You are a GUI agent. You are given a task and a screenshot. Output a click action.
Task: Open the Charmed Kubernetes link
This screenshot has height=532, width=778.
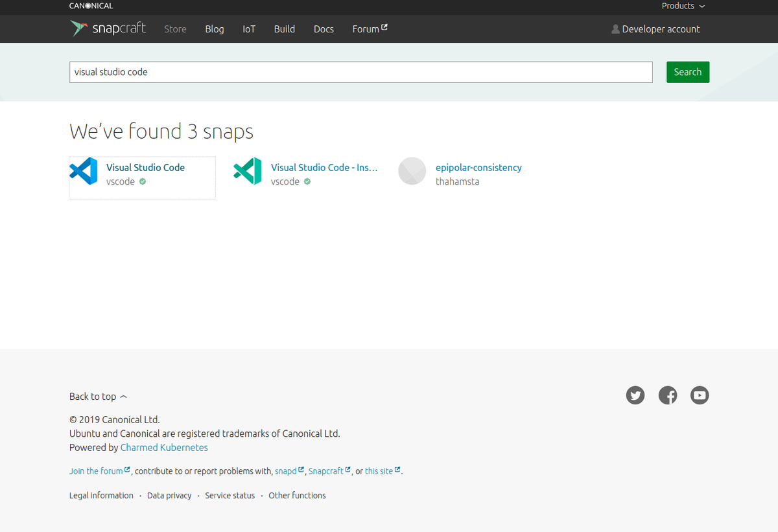[x=164, y=448]
